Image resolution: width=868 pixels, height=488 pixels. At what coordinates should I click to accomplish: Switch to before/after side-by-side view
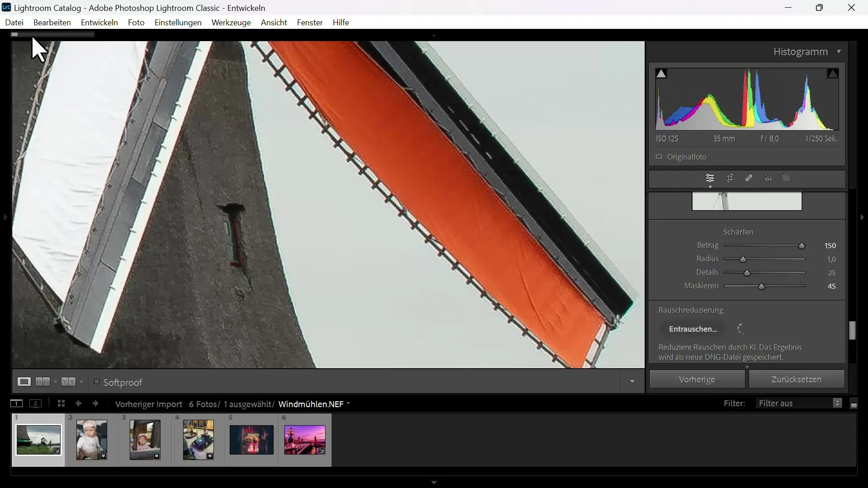click(43, 382)
